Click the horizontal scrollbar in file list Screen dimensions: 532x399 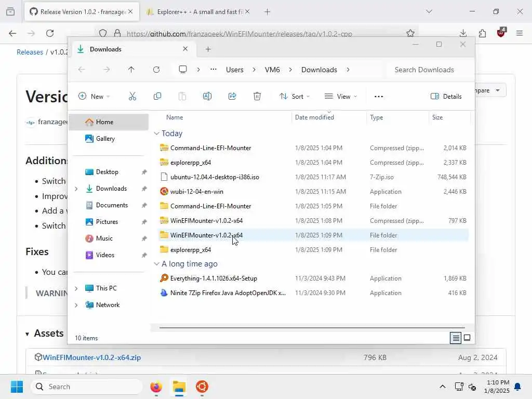tap(312, 328)
